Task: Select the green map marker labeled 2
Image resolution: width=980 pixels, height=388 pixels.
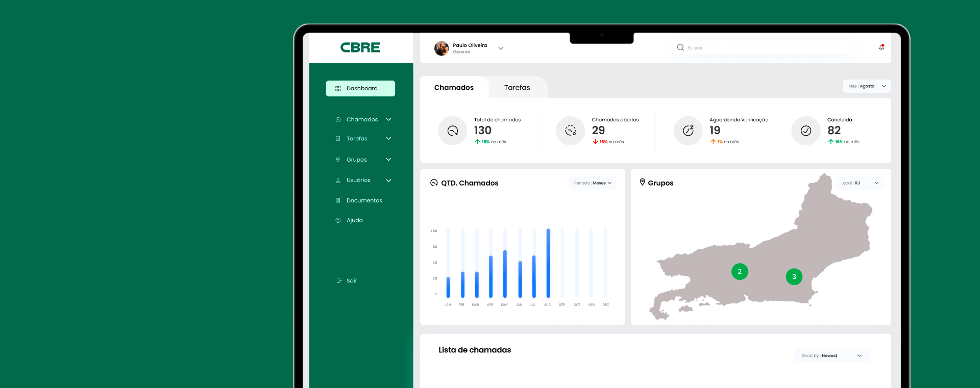Action: point(740,272)
